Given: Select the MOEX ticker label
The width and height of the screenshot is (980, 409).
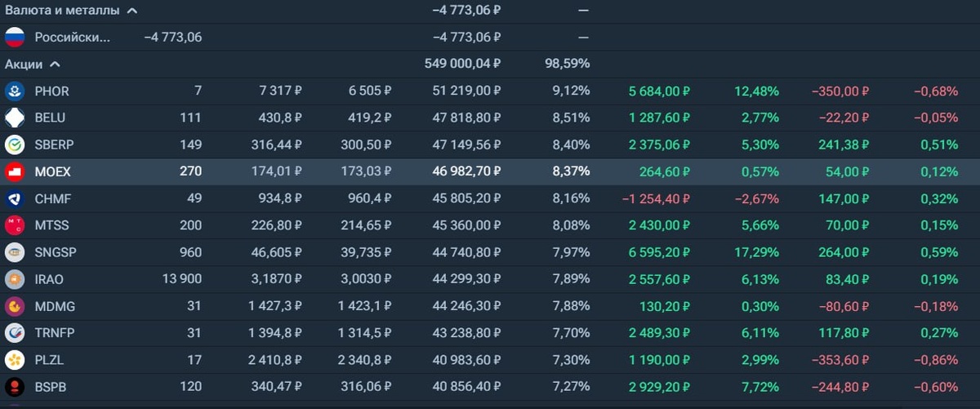Looking at the screenshot, I should (x=52, y=172).
